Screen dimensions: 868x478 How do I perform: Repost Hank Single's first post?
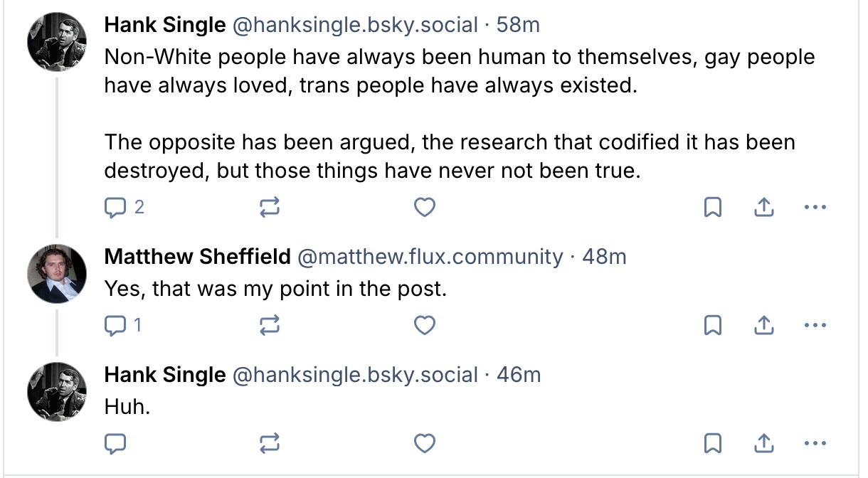tap(270, 207)
